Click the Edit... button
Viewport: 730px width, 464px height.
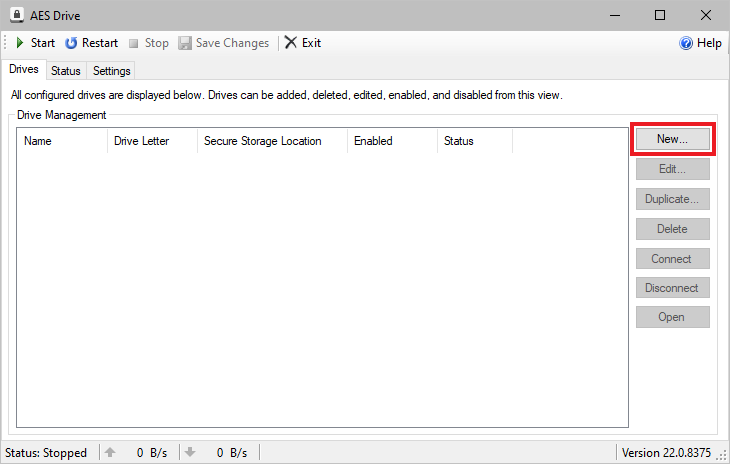(673, 169)
